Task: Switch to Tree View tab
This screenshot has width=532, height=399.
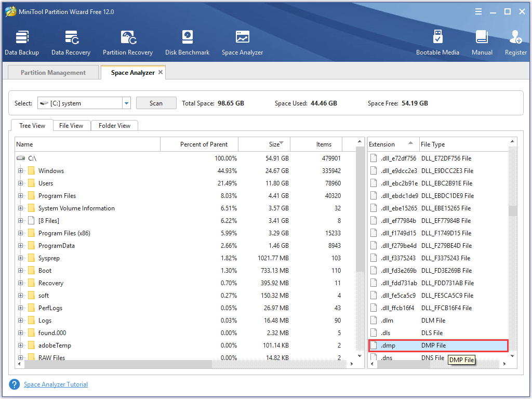Action: point(32,126)
